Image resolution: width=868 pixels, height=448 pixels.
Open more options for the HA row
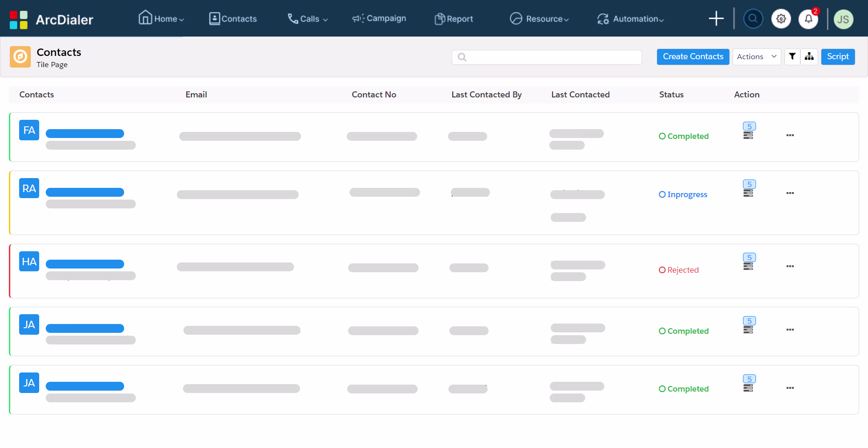click(790, 266)
